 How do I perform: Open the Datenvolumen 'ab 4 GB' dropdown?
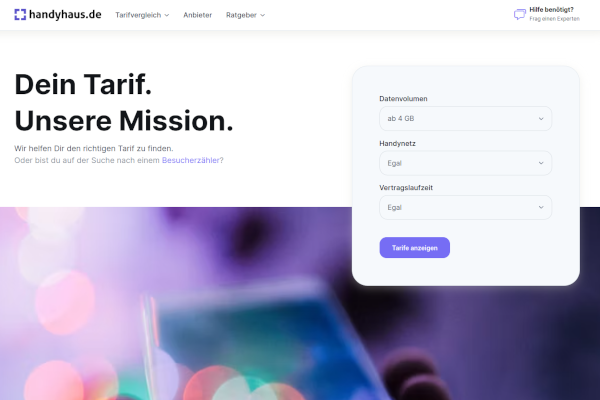465,119
